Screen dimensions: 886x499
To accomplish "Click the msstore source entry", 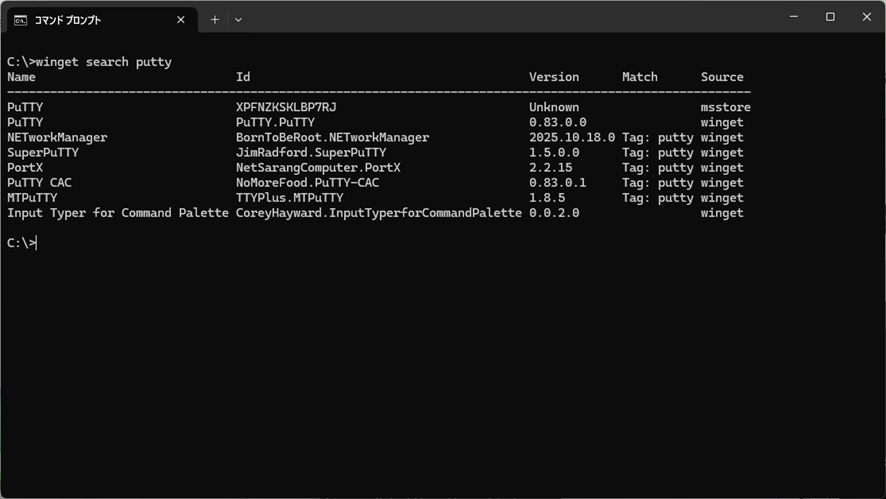I will 725,107.
